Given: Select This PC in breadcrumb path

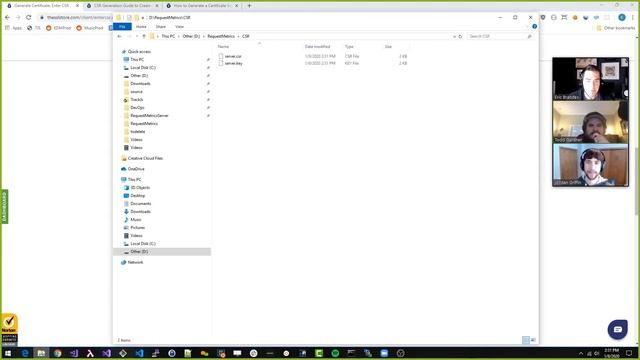Looking at the screenshot, I should click(x=168, y=36).
